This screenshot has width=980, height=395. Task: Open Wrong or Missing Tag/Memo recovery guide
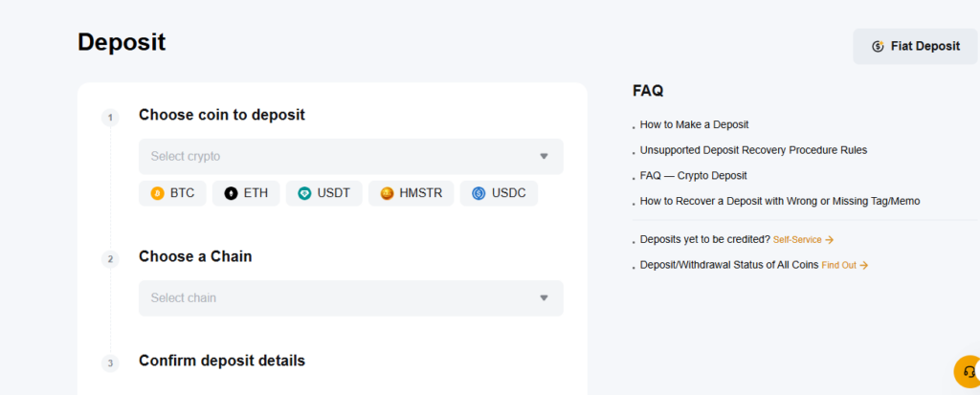point(779,202)
